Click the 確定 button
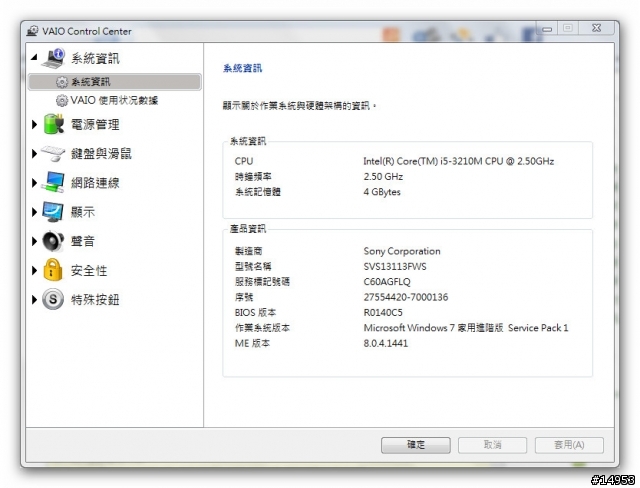This screenshot has width=640, height=488. point(416,445)
